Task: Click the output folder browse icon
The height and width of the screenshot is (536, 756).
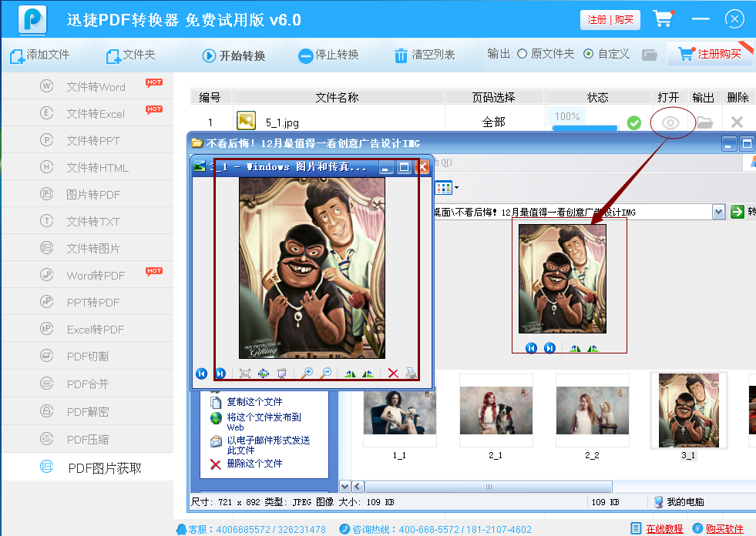Action: pos(650,55)
